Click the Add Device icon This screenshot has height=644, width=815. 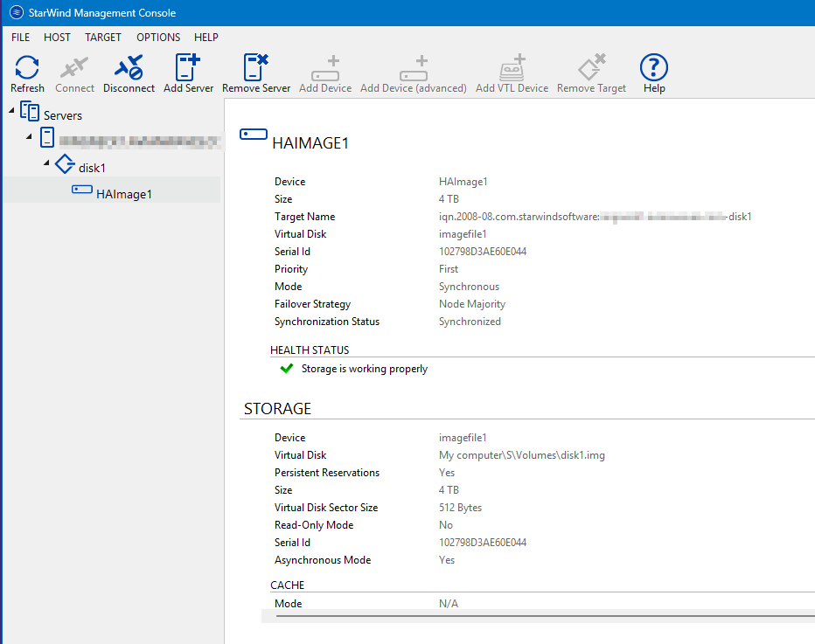pyautogui.click(x=325, y=68)
